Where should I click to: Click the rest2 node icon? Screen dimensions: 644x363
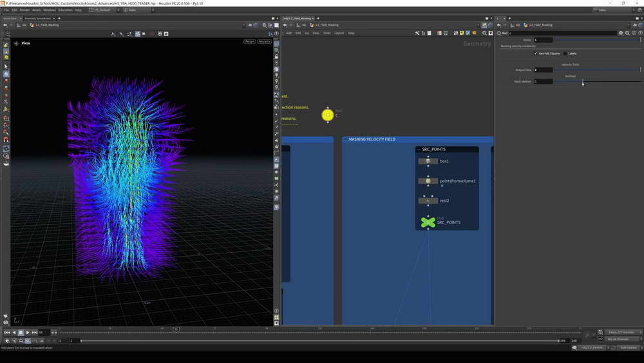click(x=428, y=201)
